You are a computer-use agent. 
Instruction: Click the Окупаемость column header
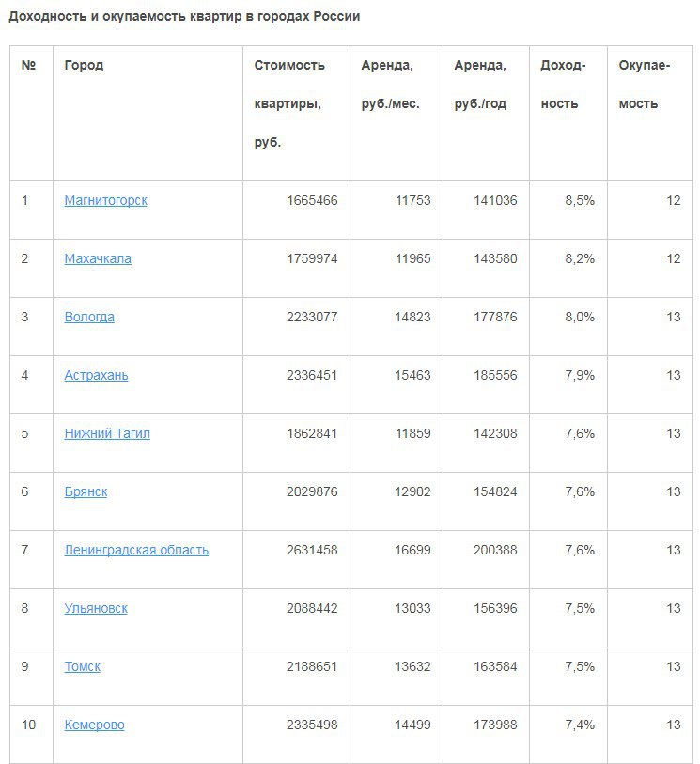(644, 85)
